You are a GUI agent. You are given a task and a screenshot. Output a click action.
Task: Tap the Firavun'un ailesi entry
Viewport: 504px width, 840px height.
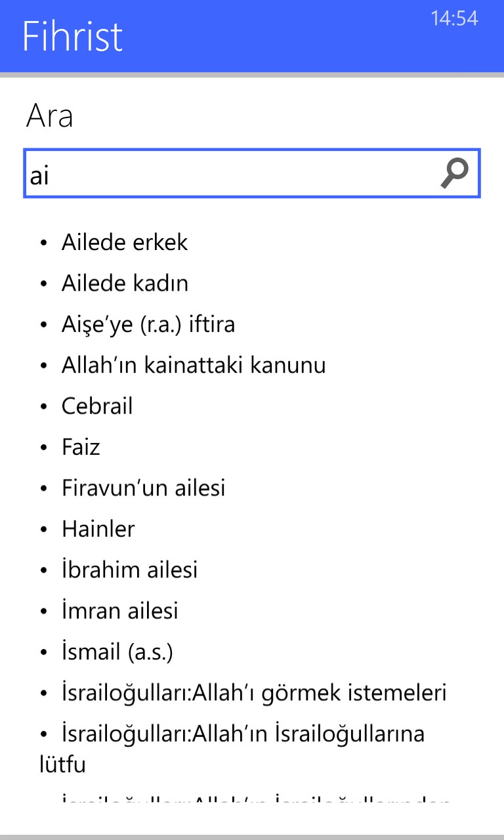tap(143, 488)
